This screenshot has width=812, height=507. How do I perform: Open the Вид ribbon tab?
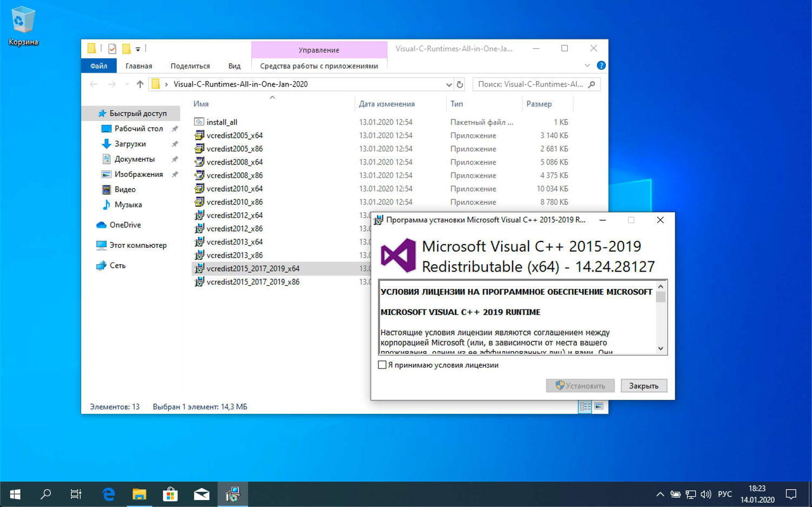234,66
